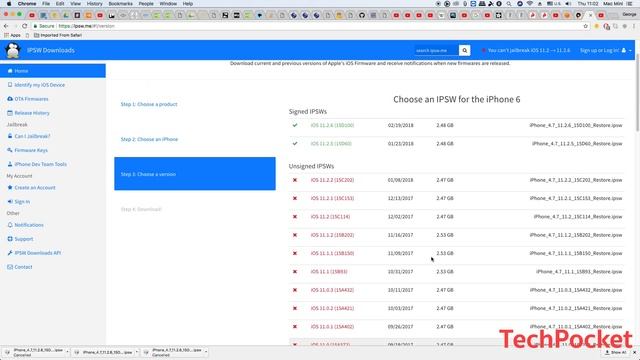Open History menu
Image resolution: width=640 pixels, height=360 pixels.
94,4
